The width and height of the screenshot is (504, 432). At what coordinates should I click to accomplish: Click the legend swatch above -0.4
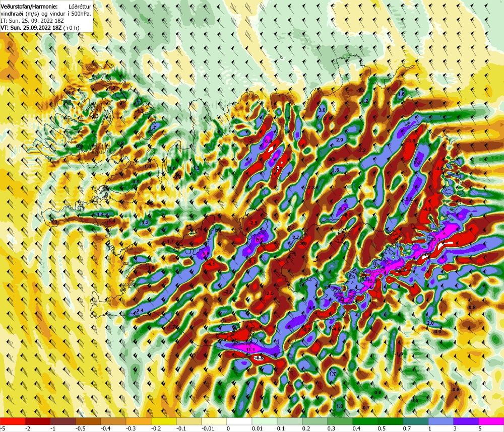click(113, 421)
